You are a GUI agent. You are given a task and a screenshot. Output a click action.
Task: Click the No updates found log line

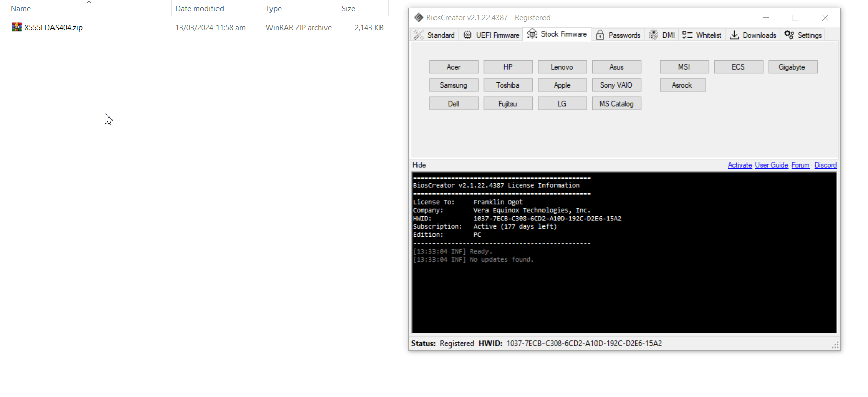473,259
